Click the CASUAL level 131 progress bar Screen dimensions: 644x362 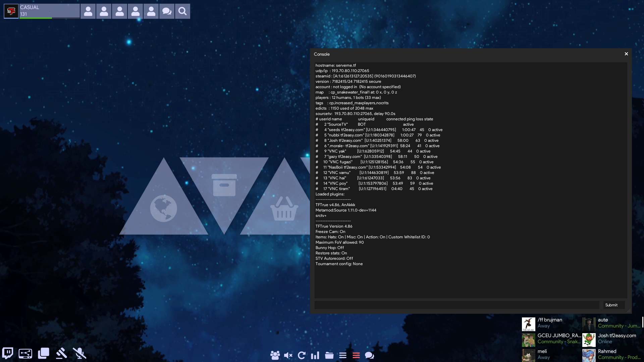[49, 11]
